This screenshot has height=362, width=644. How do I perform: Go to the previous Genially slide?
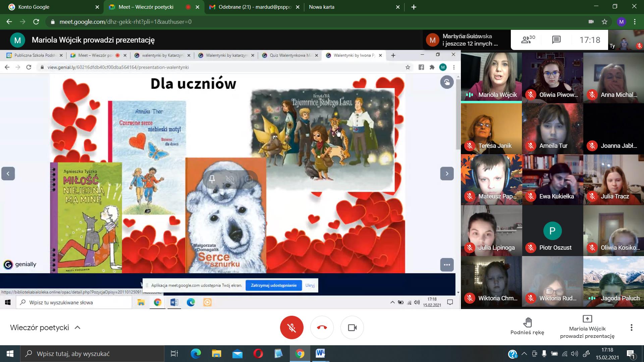pyautogui.click(x=8, y=174)
